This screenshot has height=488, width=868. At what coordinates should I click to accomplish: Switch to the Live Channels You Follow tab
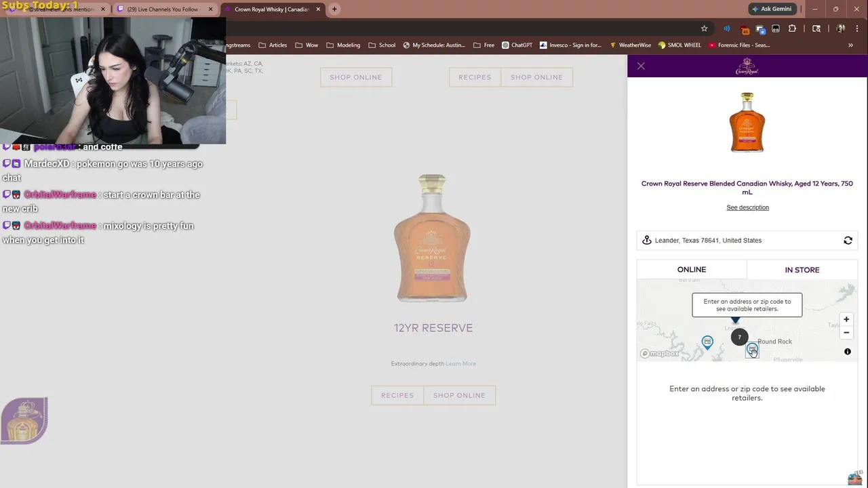pyautogui.click(x=164, y=9)
